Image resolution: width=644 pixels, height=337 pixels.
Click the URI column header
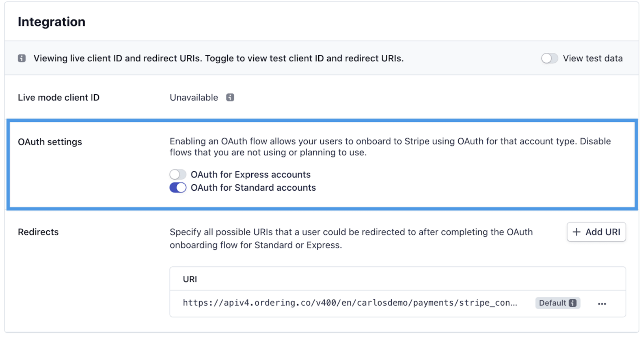coord(190,279)
